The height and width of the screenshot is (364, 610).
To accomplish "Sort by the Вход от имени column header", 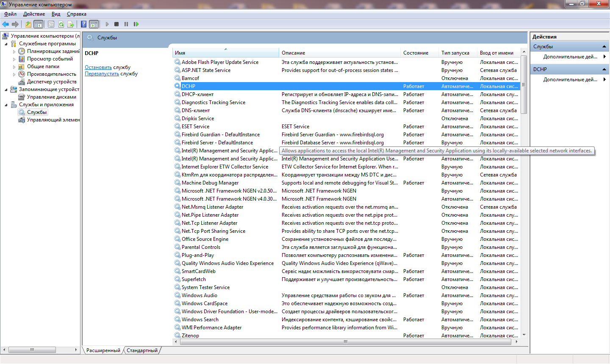I will tap(499, 53).
